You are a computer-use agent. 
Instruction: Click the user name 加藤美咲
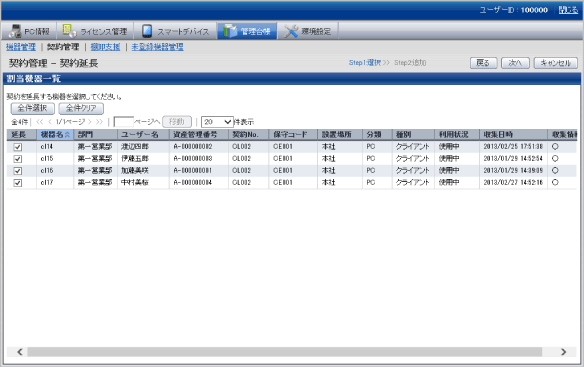click(135, 171)
